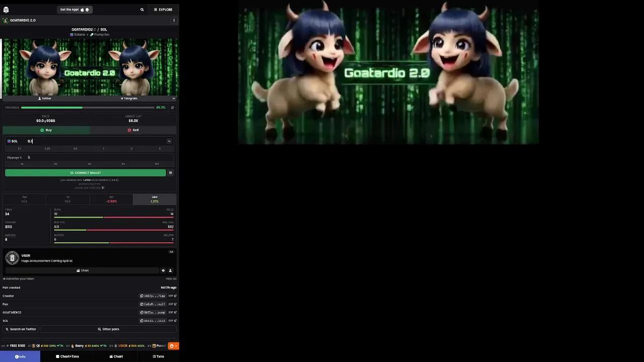The height and width of the screenshot is (362, 644).
Task: Open the DEX Screener owl logo home
Action: (x=6, y=10)
